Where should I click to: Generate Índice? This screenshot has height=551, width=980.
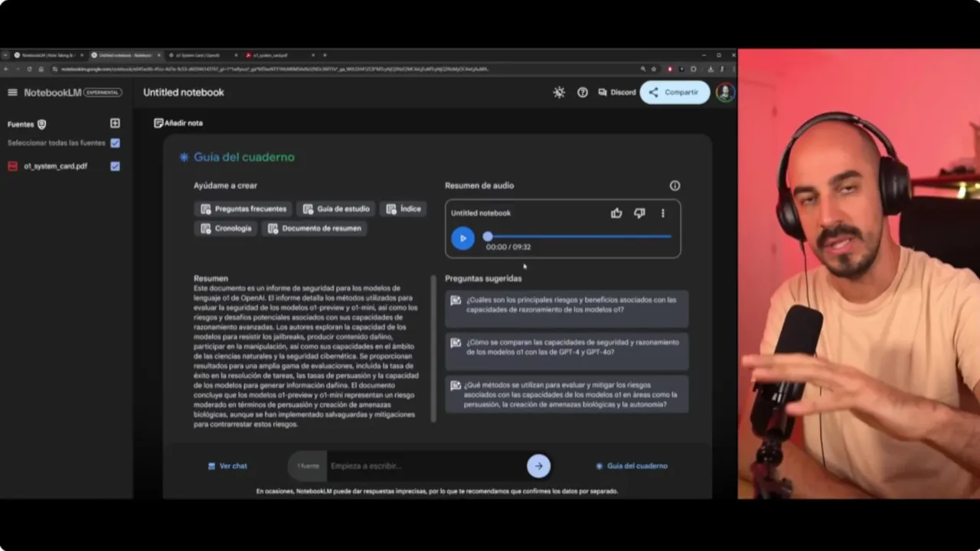point(403,209)
